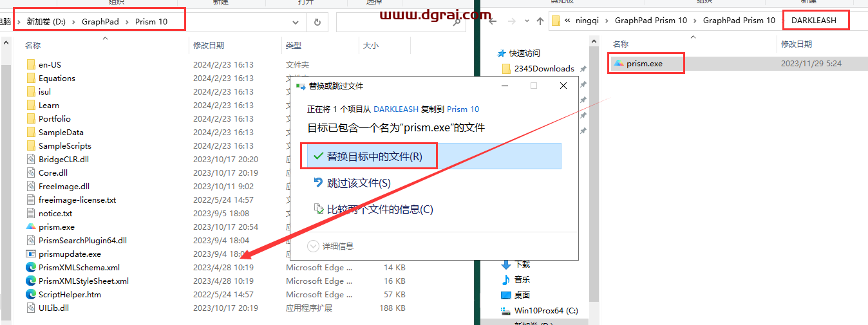Select the en-US folder icon
Screen dimensions: 868x325
click(31, 64)
